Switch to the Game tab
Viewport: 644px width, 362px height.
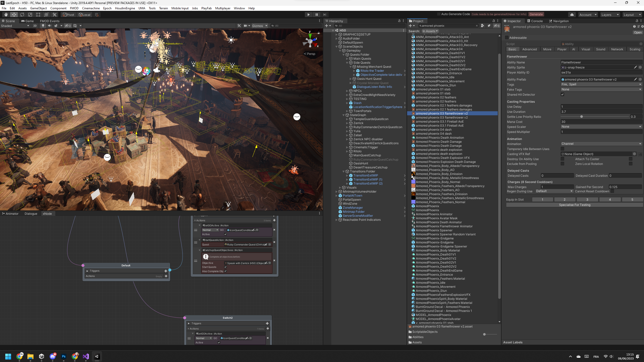tap(27, 21)
